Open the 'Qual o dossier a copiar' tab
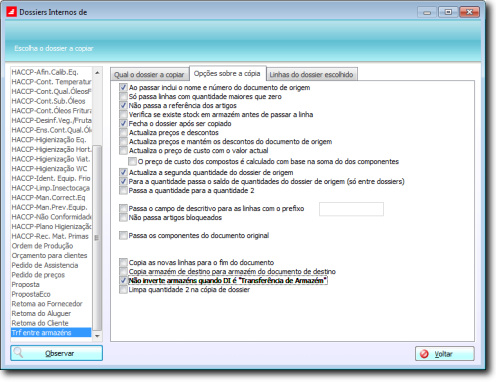Viewport: 496px width, 382px height. [149, 75]
